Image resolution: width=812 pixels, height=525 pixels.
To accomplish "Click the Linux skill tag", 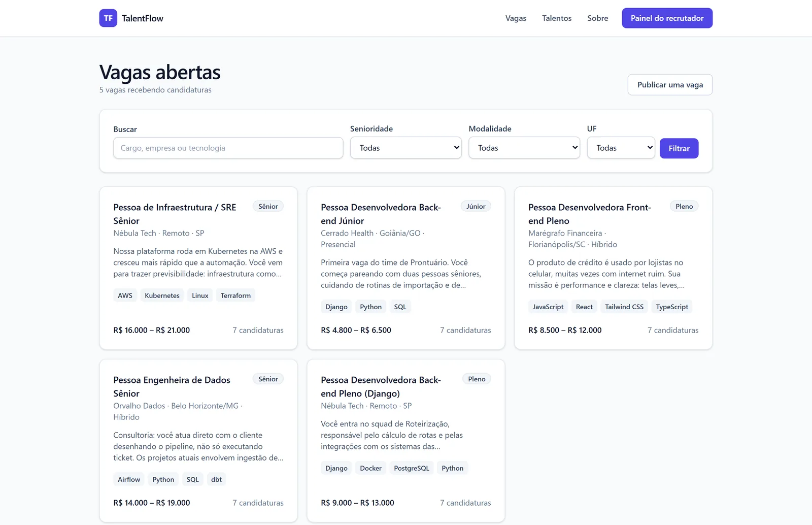I will pyautogui.click(x=200, y=296).
